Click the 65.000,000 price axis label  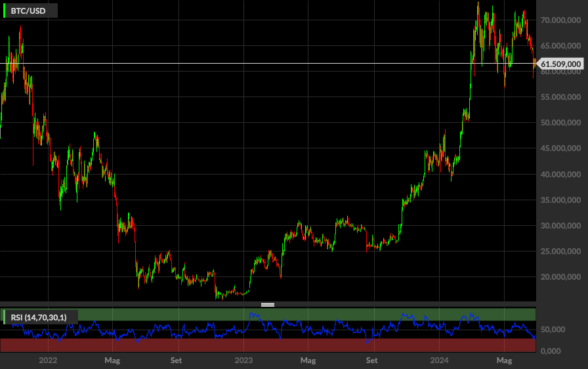tap(560, 46)
